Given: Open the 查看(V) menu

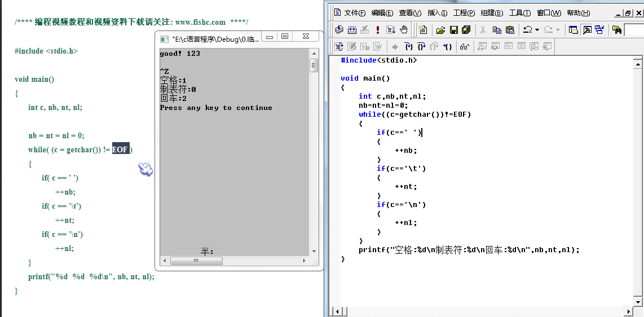Looking at the screenshot, I should [x=411, y=13].
